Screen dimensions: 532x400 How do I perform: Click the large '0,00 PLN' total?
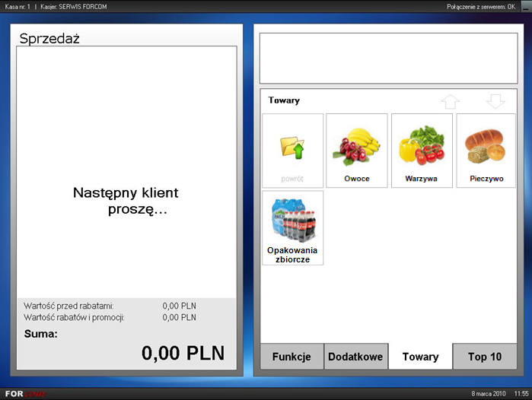tap(183, 353)
